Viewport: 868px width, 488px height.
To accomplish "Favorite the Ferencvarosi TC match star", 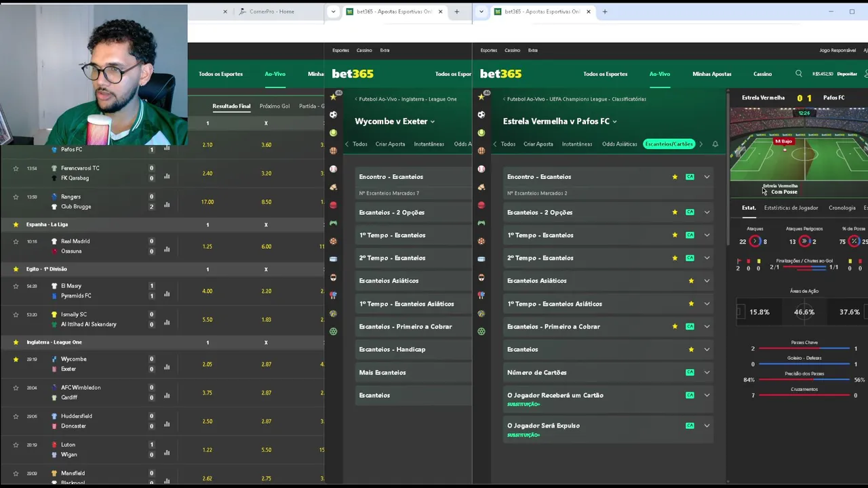I will click(x=16, y=168).
